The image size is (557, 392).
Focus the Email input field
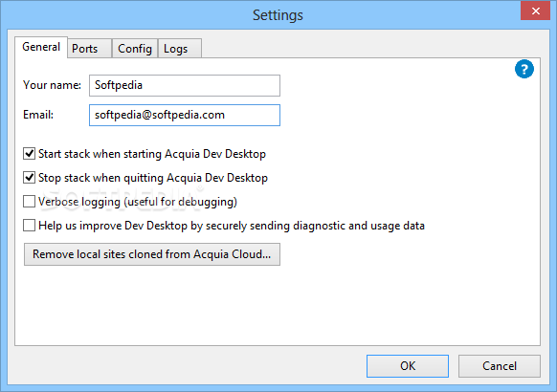pos(185,115)
